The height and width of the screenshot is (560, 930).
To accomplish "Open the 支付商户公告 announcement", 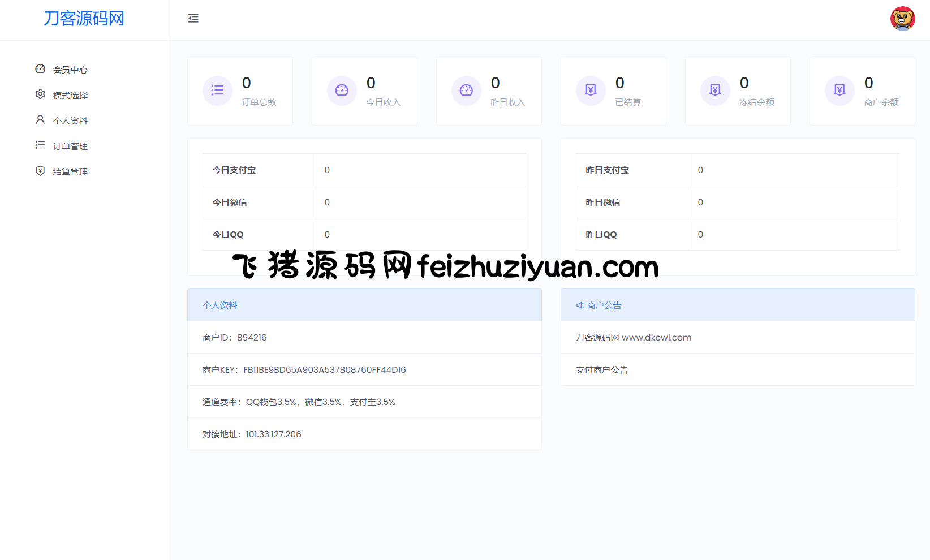I will 602,370.
